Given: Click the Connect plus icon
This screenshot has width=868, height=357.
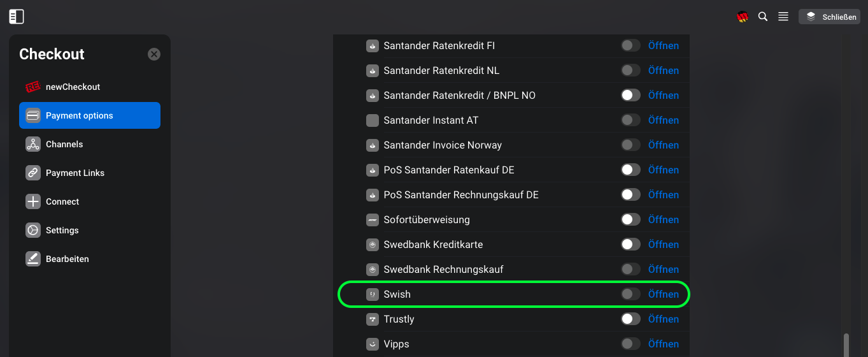Looking at the screenshot, I should click(33, 201).
